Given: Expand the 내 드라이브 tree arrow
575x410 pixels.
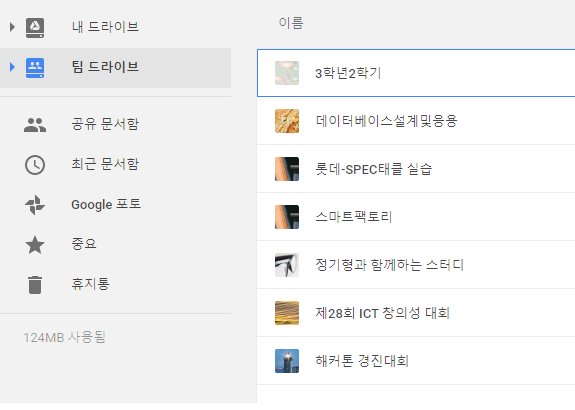Looking at the screenshot, I should [x=12, y=27].
